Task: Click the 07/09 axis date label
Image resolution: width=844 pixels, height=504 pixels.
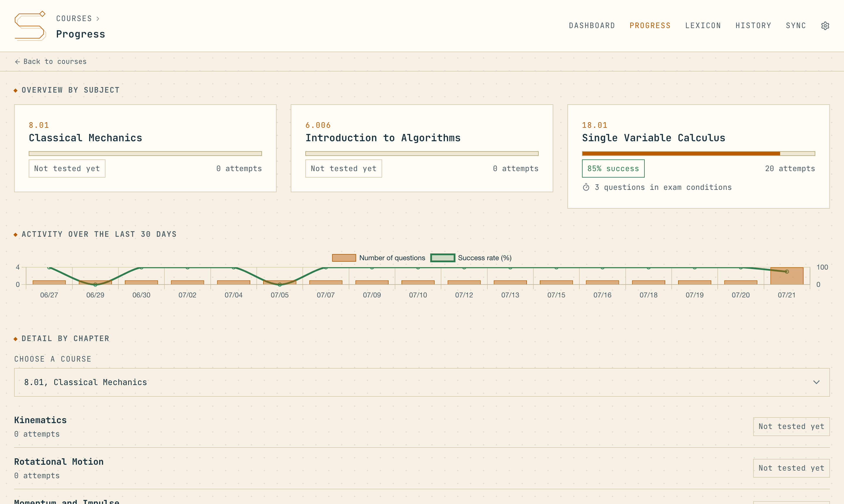Action: [372, 295]
